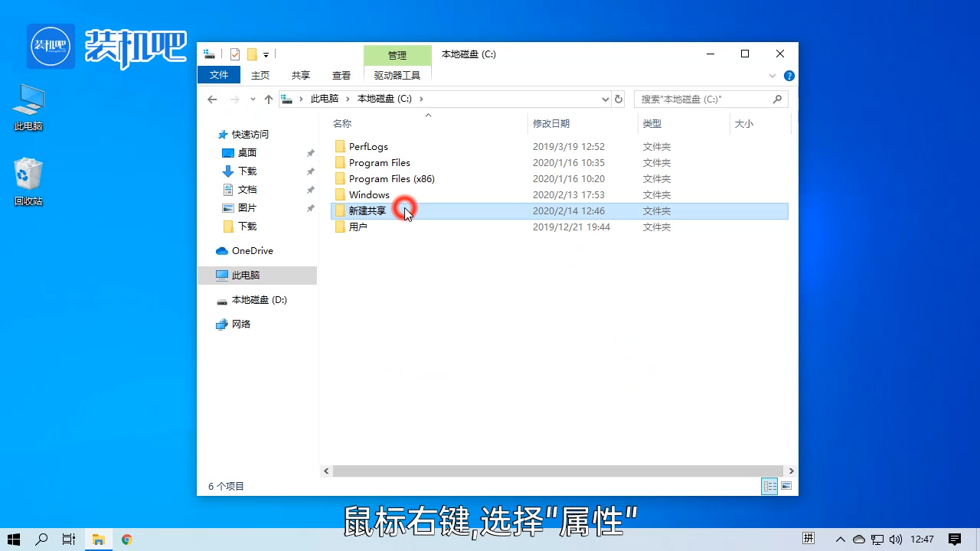This screenshot has width=980, height=551.
Task: Open the 文件 menu
Action: (x=219, y=75)
